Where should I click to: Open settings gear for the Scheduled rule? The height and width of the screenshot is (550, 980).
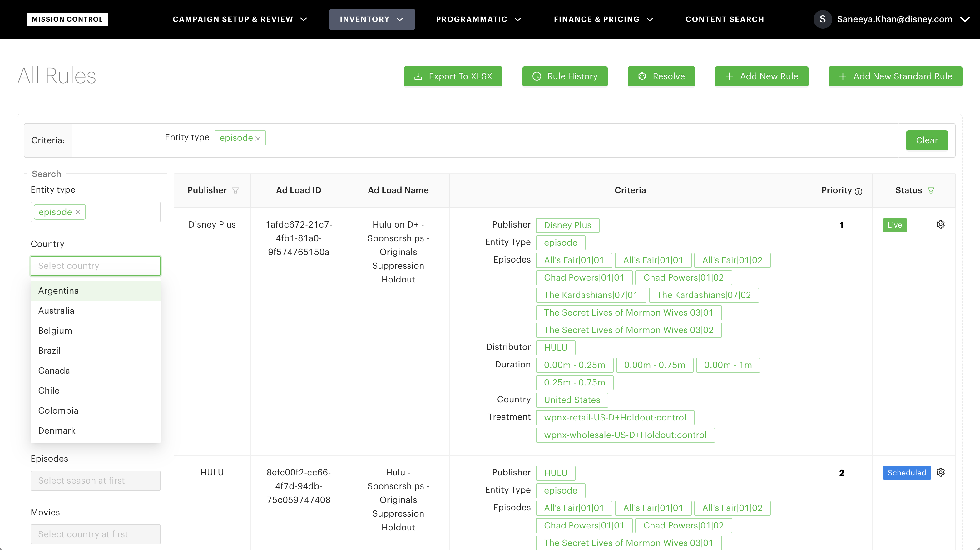[x=940, y=472]
